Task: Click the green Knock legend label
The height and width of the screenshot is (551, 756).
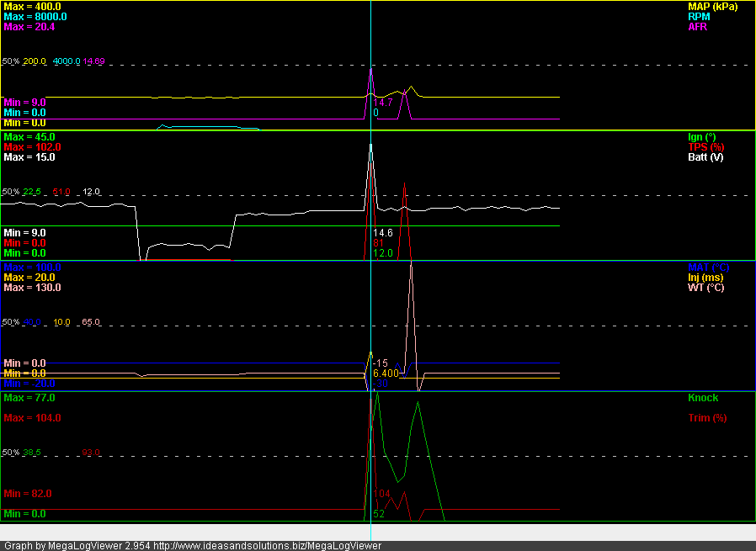Action: click(703, 398)
